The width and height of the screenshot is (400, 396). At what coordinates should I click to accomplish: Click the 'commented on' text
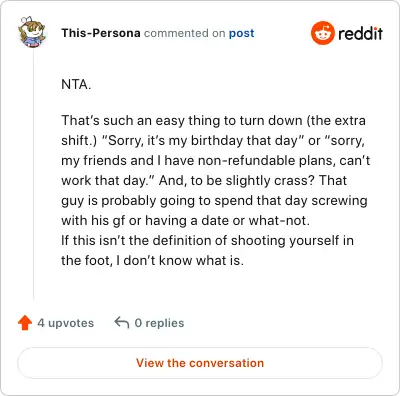pyautogui.click(x=184, y=33)
